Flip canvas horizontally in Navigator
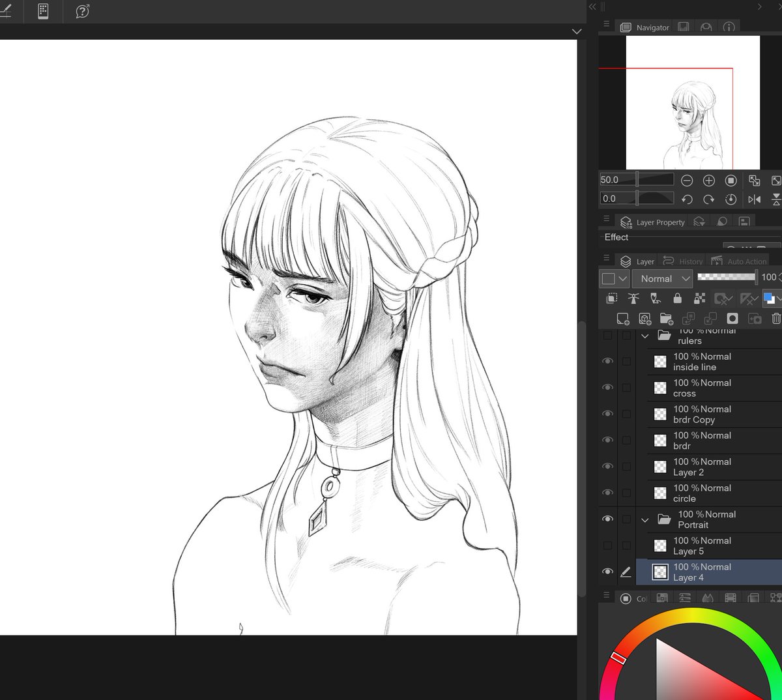 click(x=755, y=199)
